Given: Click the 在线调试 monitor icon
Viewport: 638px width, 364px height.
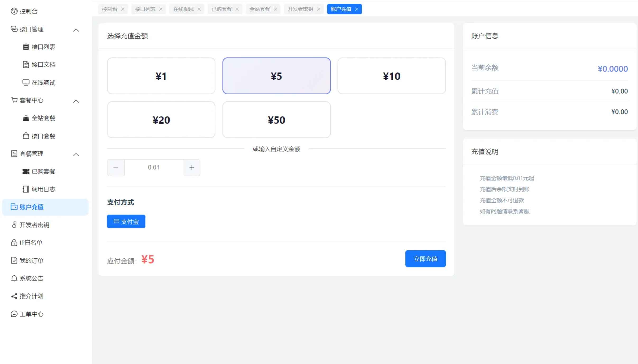Looking at the screenshot, I should point(26,82).
